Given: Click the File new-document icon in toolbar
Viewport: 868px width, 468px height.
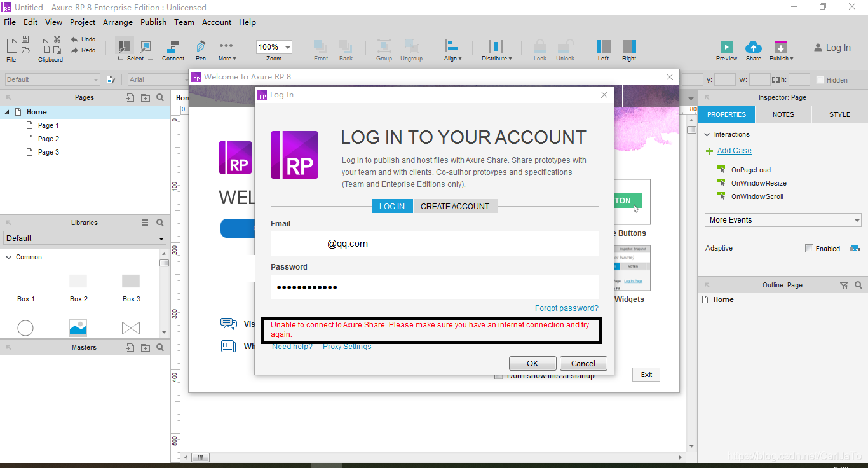Looking at the screenshot, I should 11,45.
